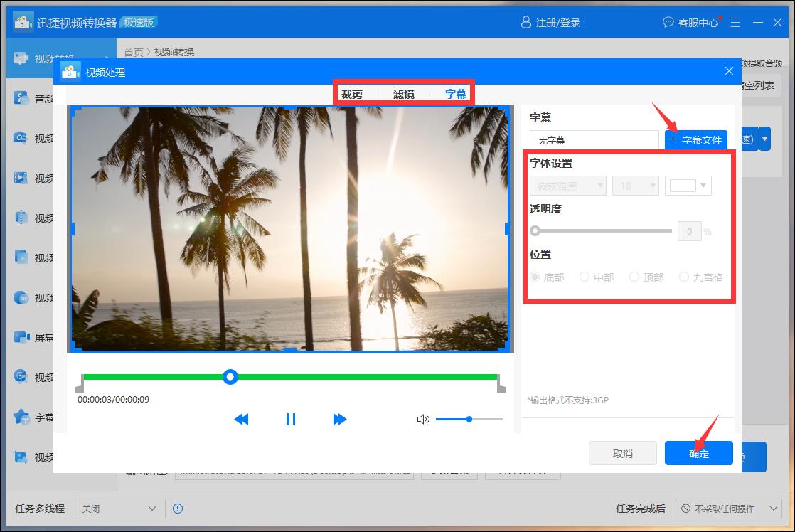Switch to the 滤镜 tab
Viewport: 795px width, 532px height.
click(404, 93)
